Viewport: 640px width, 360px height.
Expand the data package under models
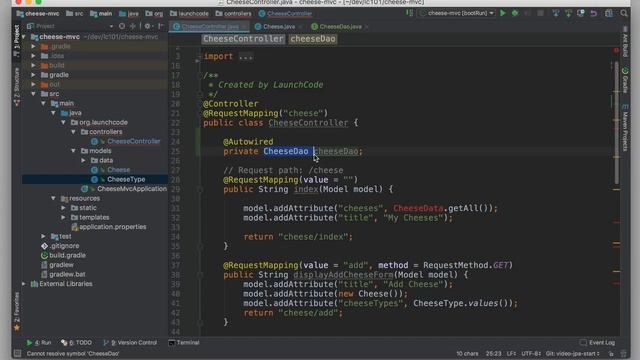(83, 160)
